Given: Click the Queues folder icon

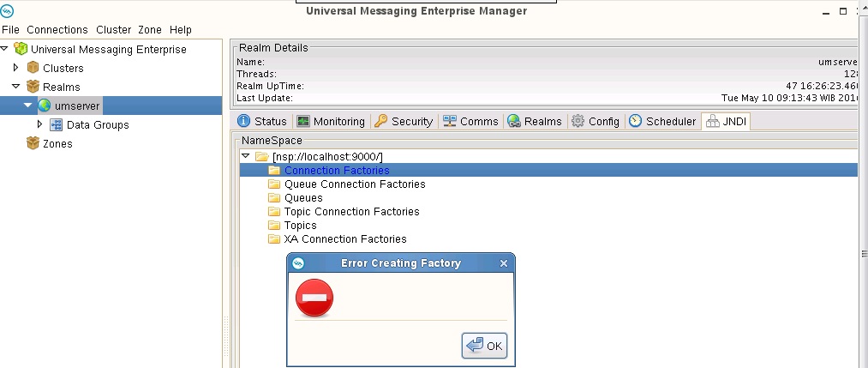Looking at the screenshot, I should pos(274,198).
